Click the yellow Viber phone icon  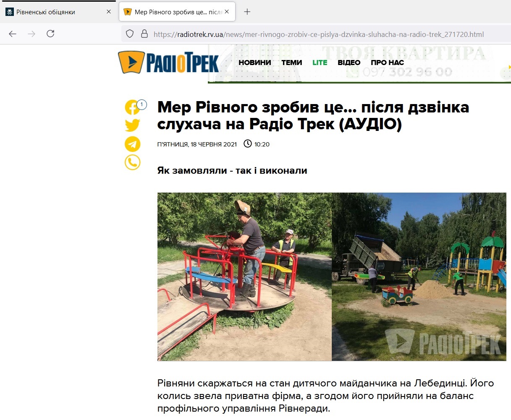pos(132,162)
